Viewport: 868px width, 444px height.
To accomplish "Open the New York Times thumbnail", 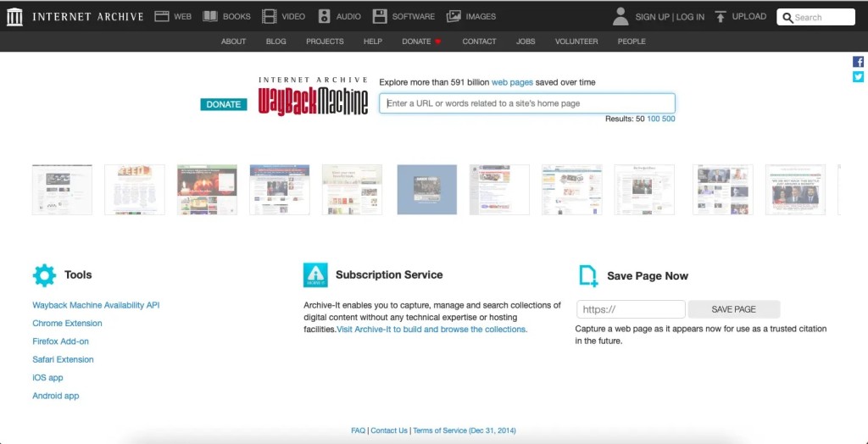I will point(644,189).
